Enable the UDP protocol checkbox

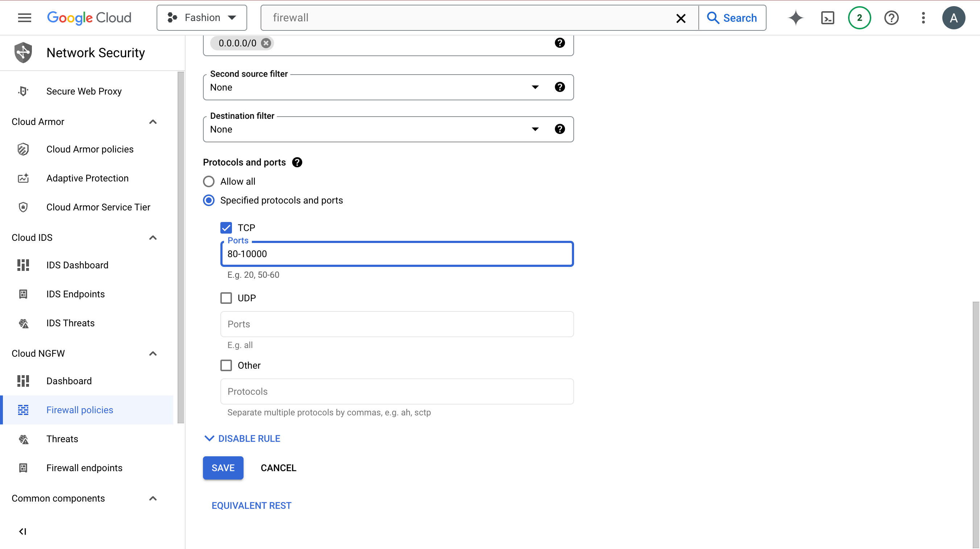click(x=226, y=298)
